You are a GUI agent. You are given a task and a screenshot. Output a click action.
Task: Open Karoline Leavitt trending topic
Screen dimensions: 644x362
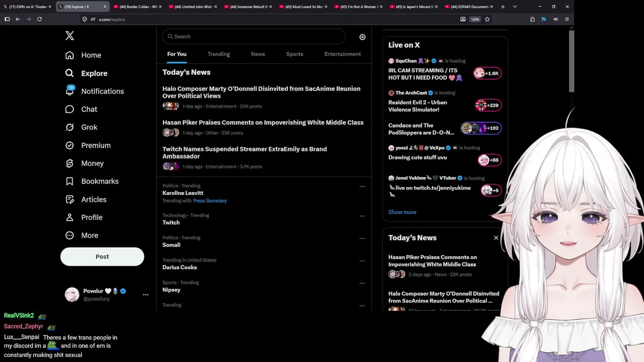click(183, 193)
